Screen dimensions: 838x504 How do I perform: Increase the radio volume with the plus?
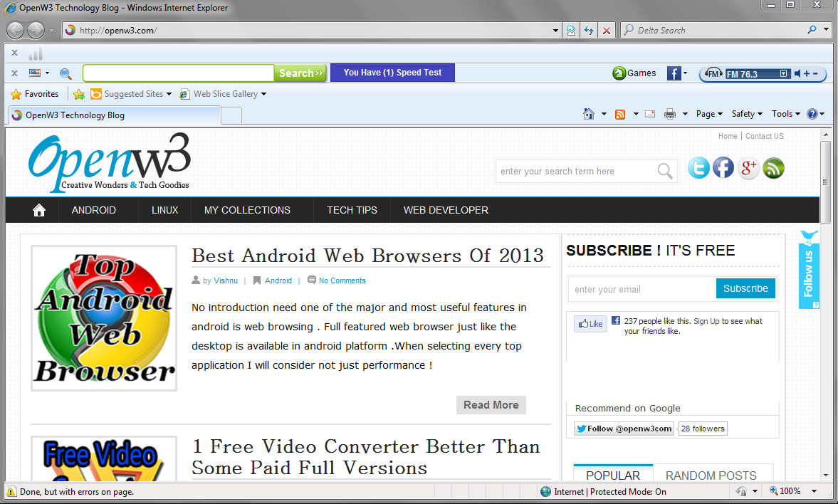tap(807, 74)
